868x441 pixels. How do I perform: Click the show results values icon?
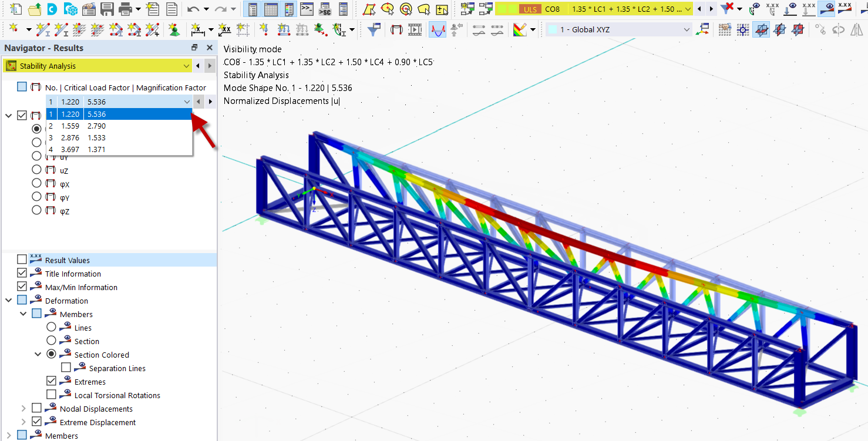pyautogui.click(x=844, y=8)
